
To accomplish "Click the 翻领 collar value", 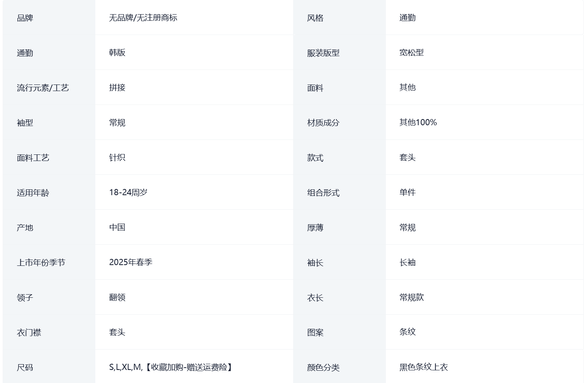I will pyautogui.click(x=117, y=297).
